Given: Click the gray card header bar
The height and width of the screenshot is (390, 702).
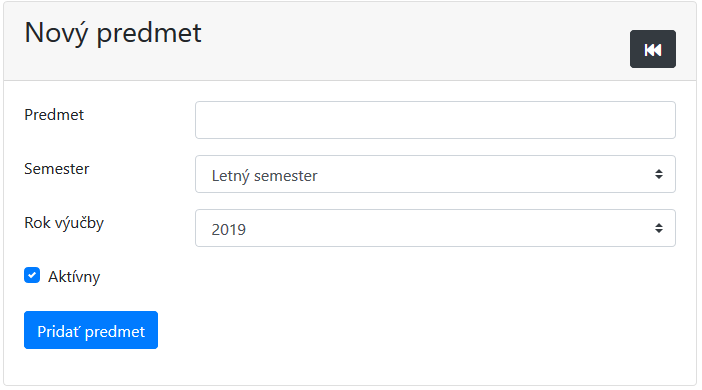Looking at the screenshot, I should pos(350,41).
